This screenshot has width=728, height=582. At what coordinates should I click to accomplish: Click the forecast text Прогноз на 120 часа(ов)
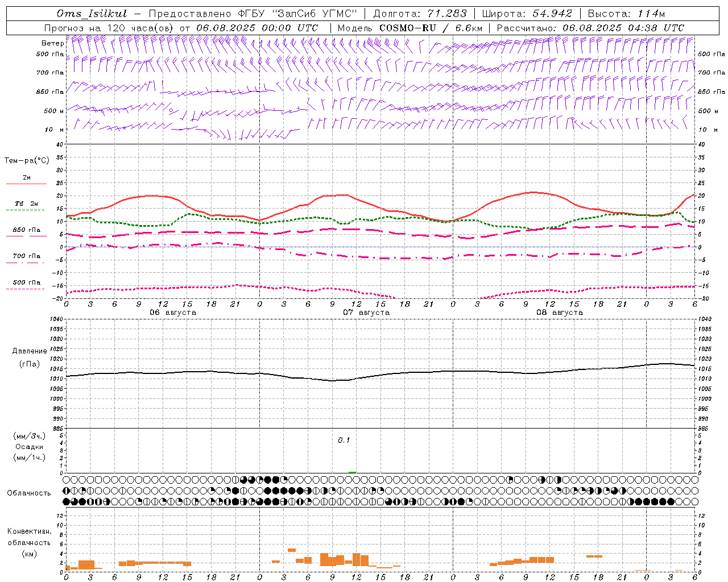110,28
